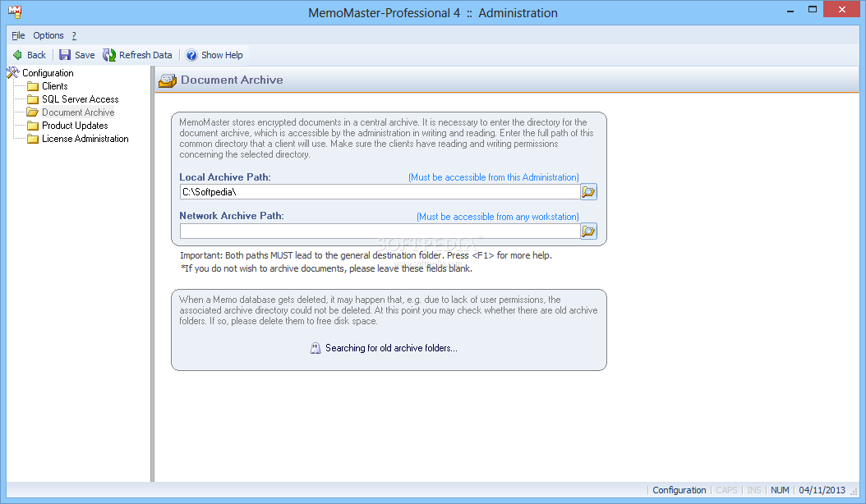866x504 pixels.
Task: Browse for the Local Archive Path folder
Action: click(x=589, y=191)
